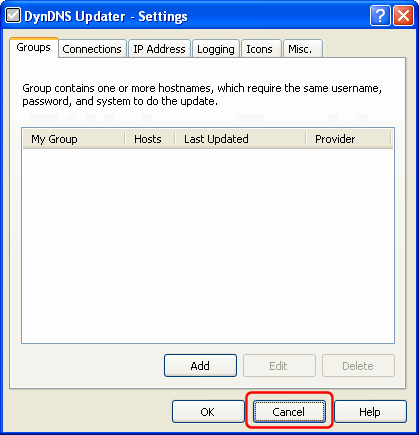This screenshot has width=419, height=435.
Task: Dismiss the dialog with Cancel
Action: 289,412
